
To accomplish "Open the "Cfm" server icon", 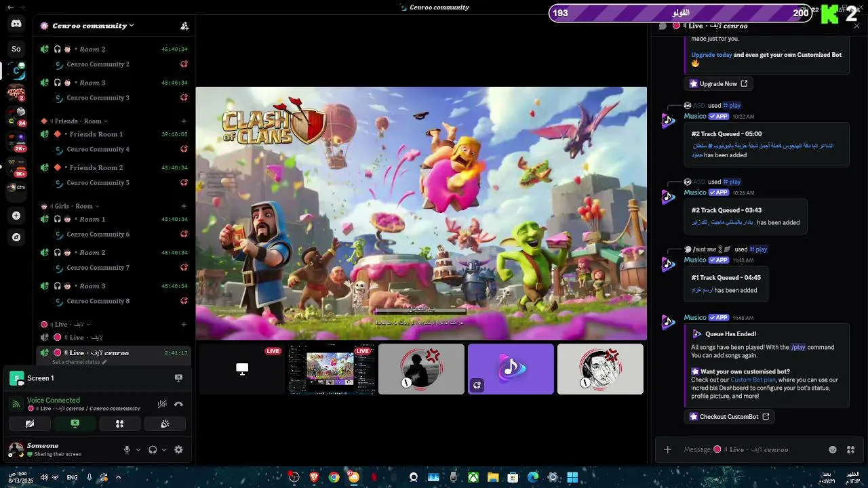I will coord(16,188).
